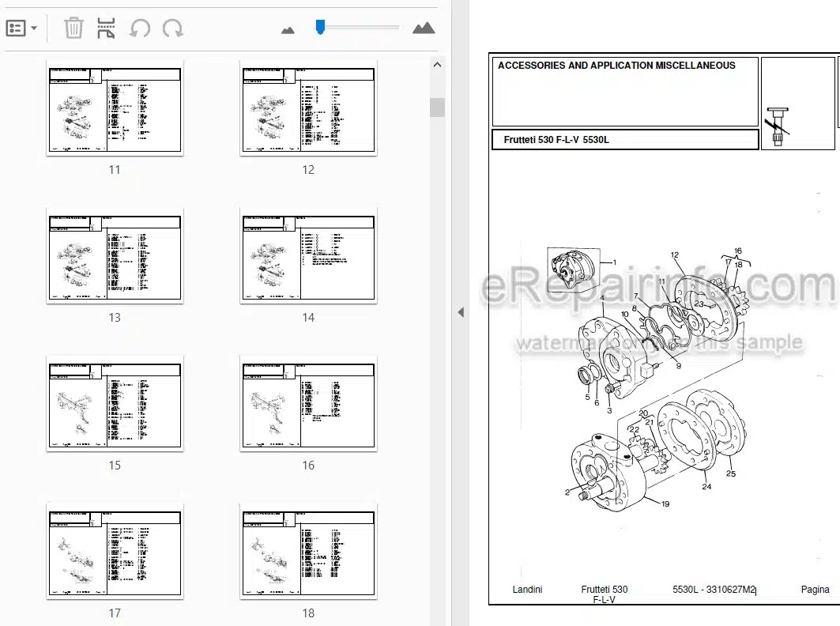Click the '5530L - 3310627M2' footer text
The width and height of the screenshot is (840, 626).
click(x=714, y=590)
